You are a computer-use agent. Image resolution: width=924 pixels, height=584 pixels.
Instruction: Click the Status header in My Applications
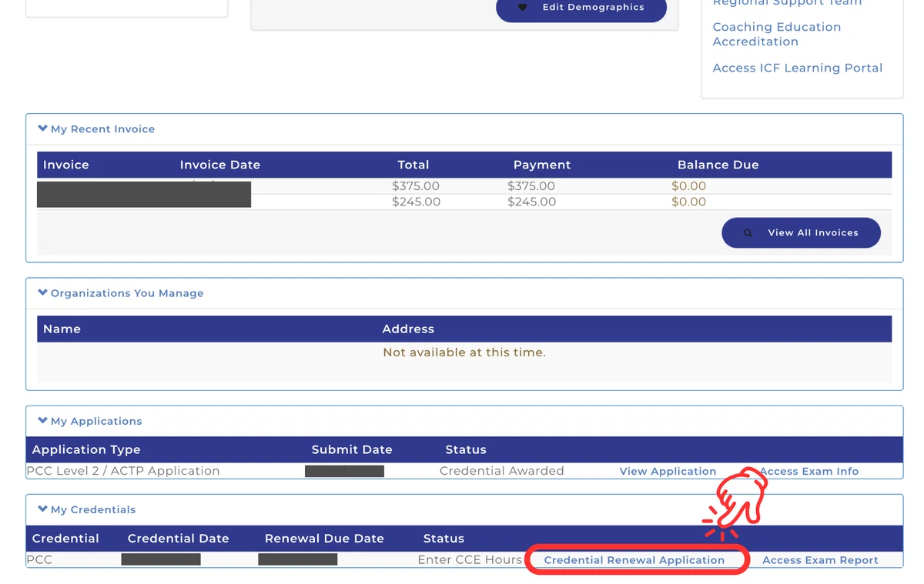(x=466, y=449)
